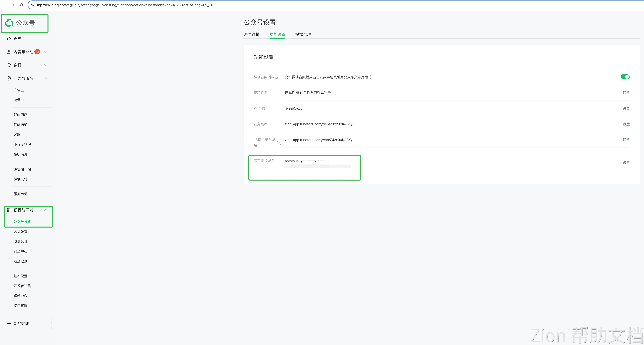Image resolution: width=644 pixels, height=345 pixels.
Task: Open 基本配置 in sidebar
Action: point(21,276)
